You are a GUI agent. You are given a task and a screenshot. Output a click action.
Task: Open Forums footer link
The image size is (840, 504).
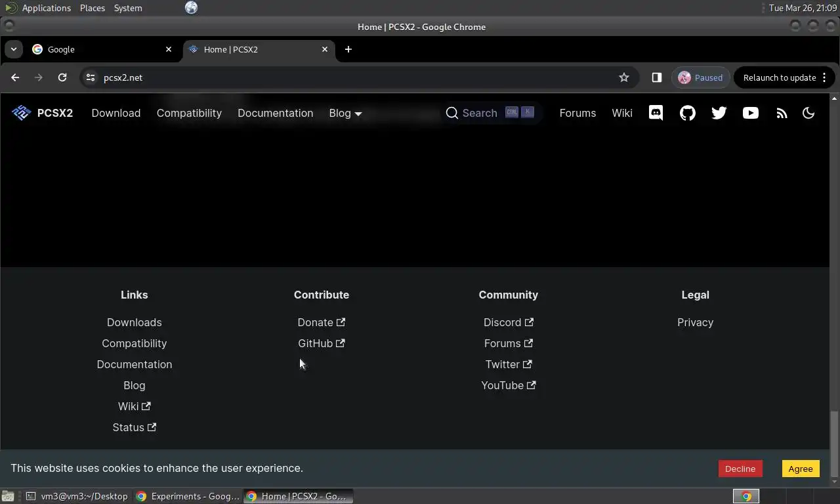(509, 343)
